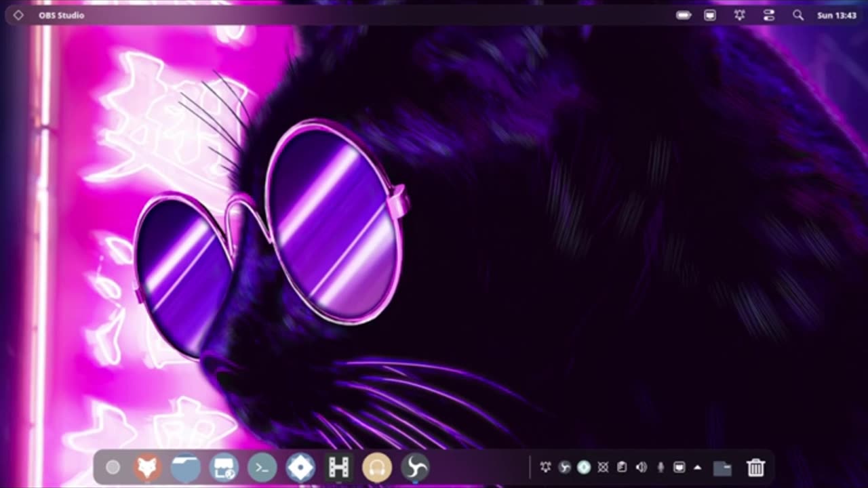The height and width of the screenshot is (488, 868).
Task: Open the Firefox fox icon in the dock
Action: tap(147, 467)
